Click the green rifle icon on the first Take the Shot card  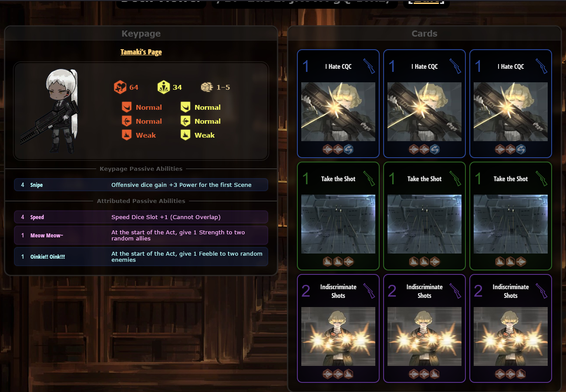point(369,179)
